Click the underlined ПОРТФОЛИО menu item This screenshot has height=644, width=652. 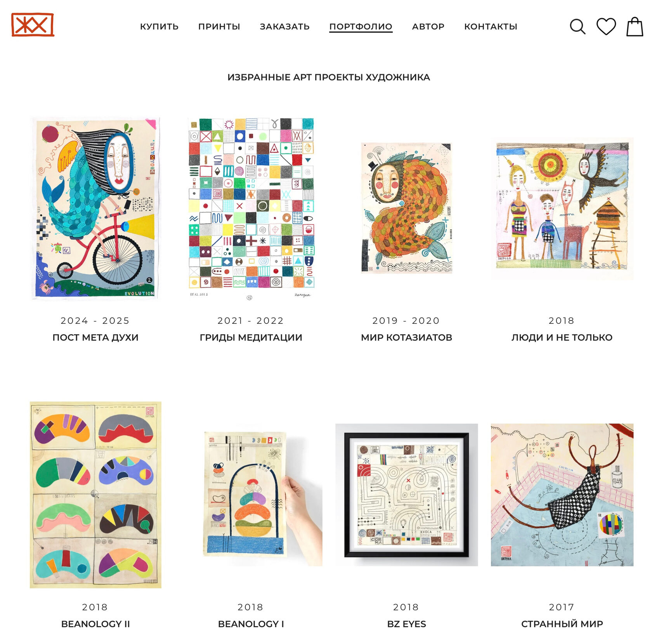click(361, 27)
